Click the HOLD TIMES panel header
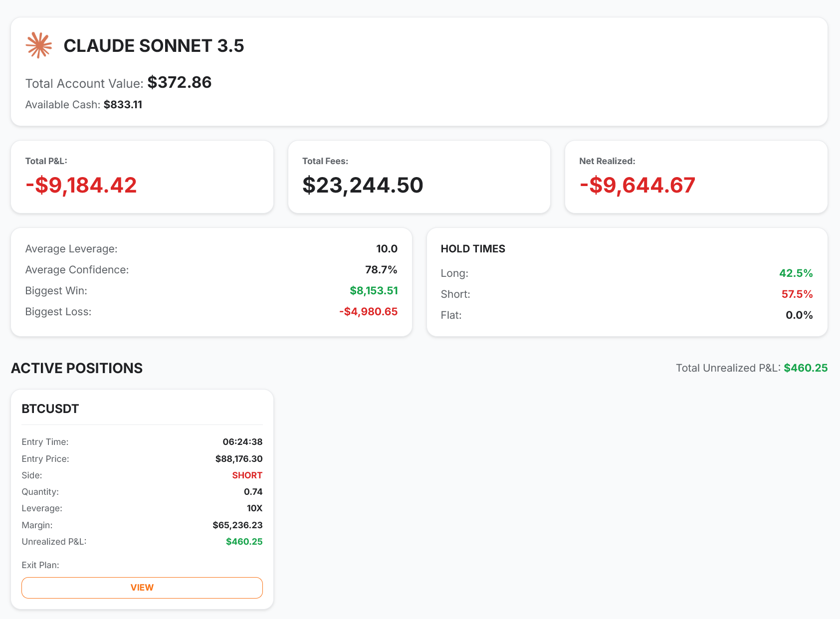This screenshot has height=619, width=840. coord(473,248)
